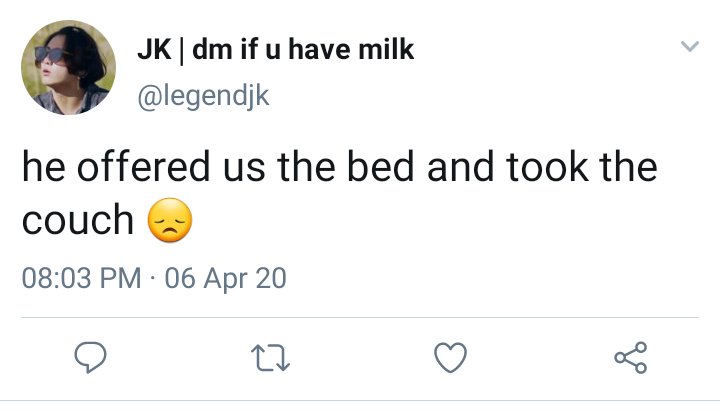
Task: Visit the @legendjk handle link
Action: point(203,96)
